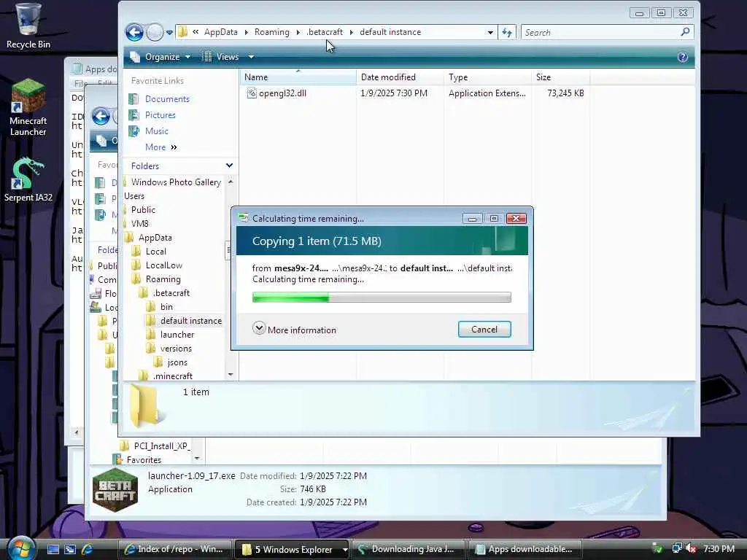Sort by the Type column header
Image resolution: width=747 pixels, height=560 pixels.
tap(487, 77)
